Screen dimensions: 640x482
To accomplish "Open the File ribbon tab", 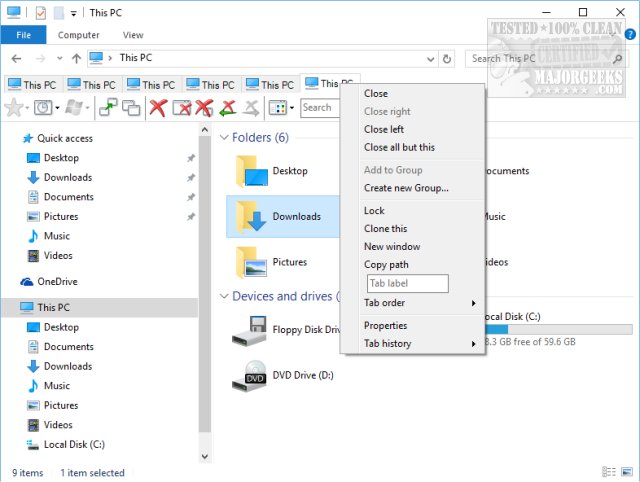I will (23, 35).
